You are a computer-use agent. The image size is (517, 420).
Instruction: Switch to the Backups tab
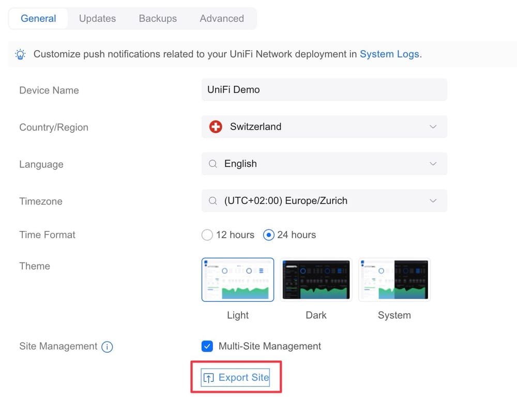click(158, 19)
